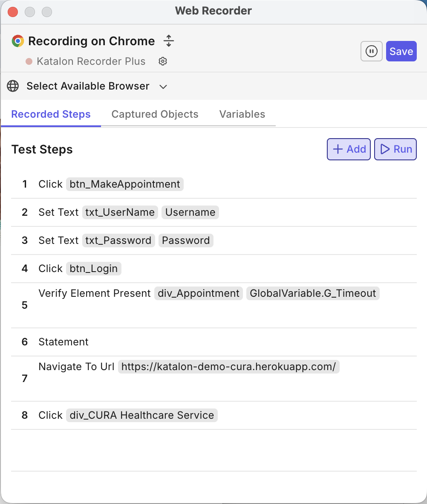427x504 pixels.
Task: Click the btn_MakeAppointment tag in step 1
Action: pos(124,184)
